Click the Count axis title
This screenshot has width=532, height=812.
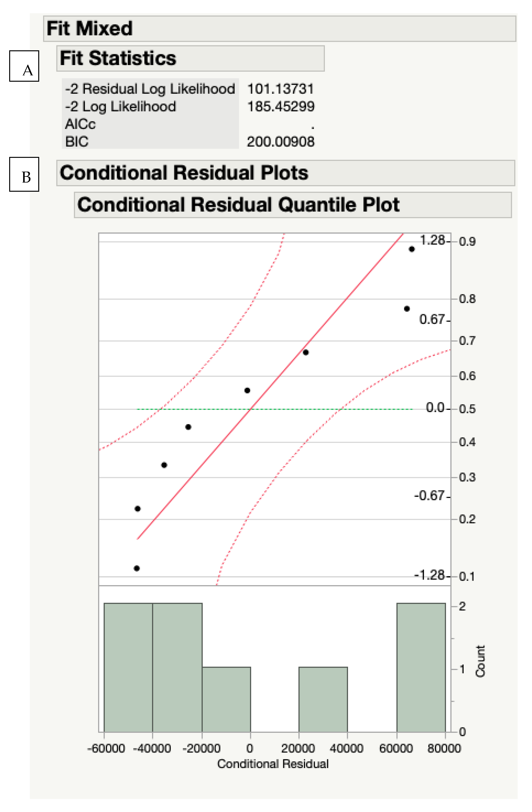tap(480, 661)
